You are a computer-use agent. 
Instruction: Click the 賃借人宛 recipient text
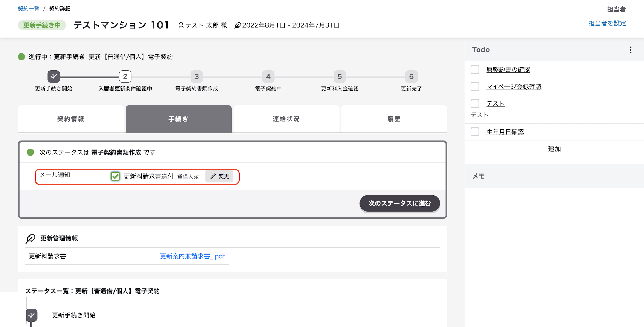click(188, 177)
